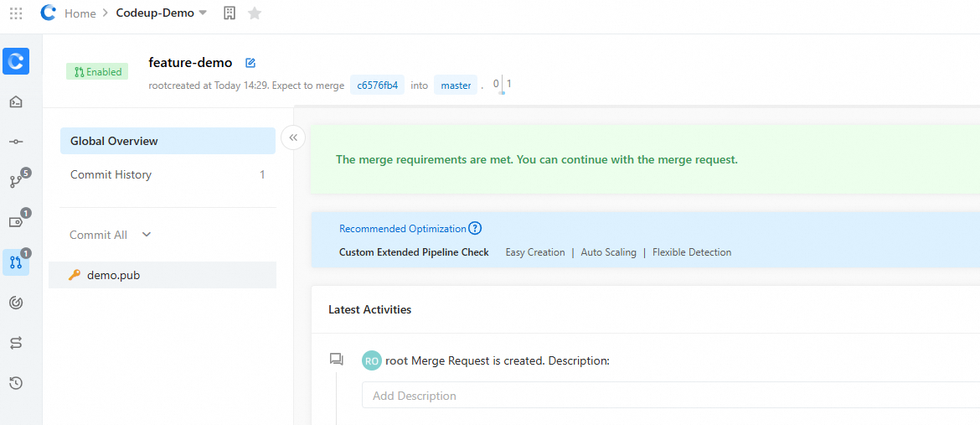Expand the Commit All dropdown
The width and height of the screenshot is (980, 425).
click(147, 235)
